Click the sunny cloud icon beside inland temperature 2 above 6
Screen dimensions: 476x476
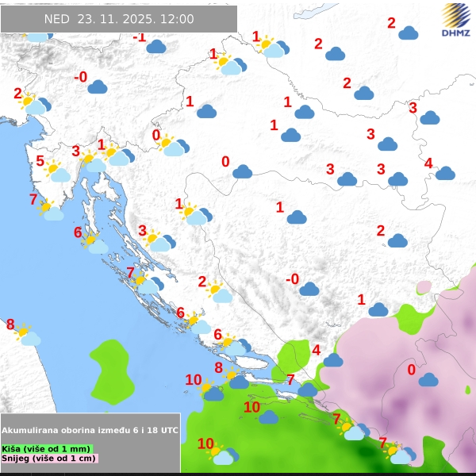(219, 293)
